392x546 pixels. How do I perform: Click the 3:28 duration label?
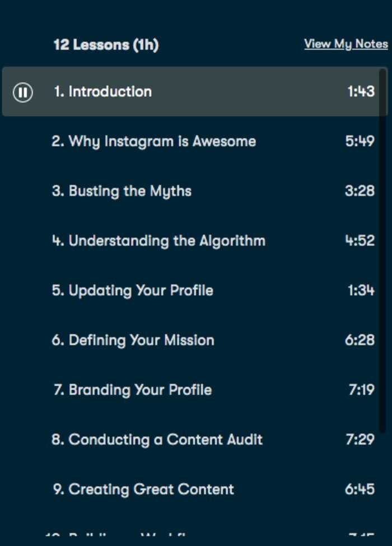360,191
